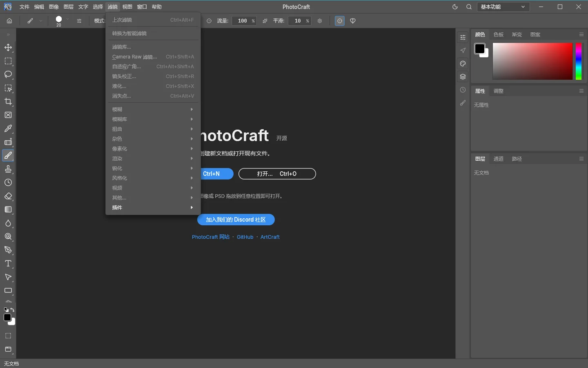Toggle quick mask mode icon

point(8,336)
